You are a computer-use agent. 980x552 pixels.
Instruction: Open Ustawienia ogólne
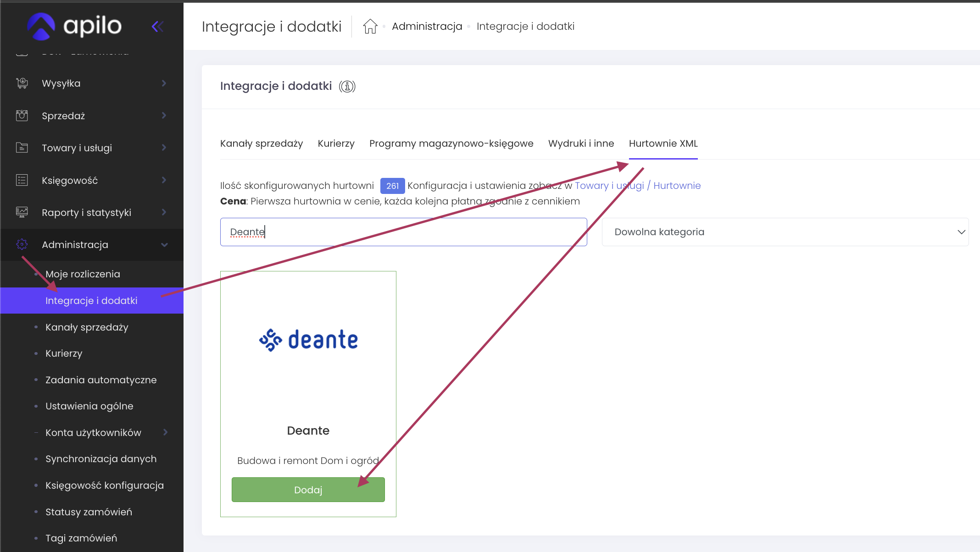89,406
